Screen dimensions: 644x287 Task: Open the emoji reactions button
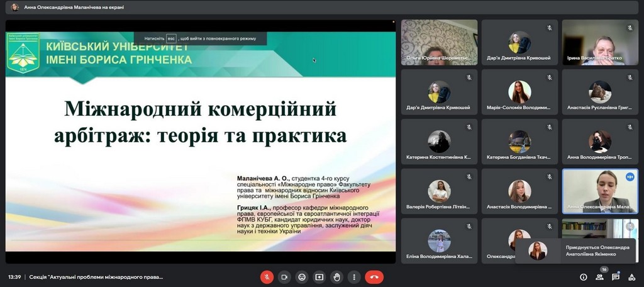point(302,277)
